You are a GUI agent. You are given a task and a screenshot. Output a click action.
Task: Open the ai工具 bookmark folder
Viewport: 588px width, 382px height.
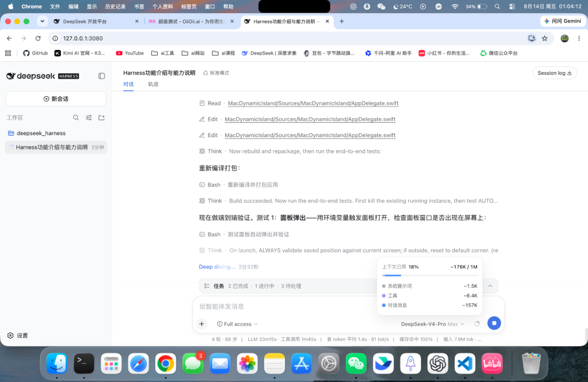tap(163, 53)
